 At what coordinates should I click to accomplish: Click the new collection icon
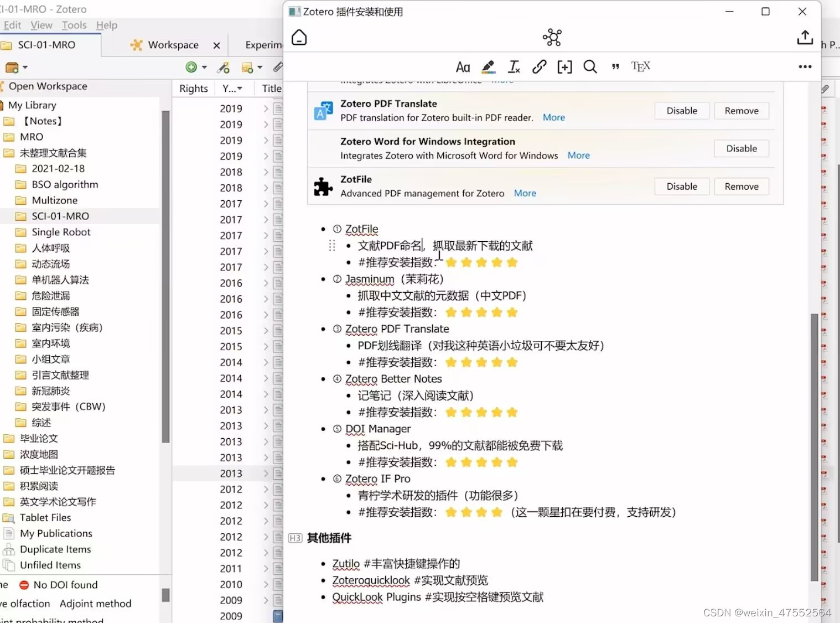tap(12, 68)
